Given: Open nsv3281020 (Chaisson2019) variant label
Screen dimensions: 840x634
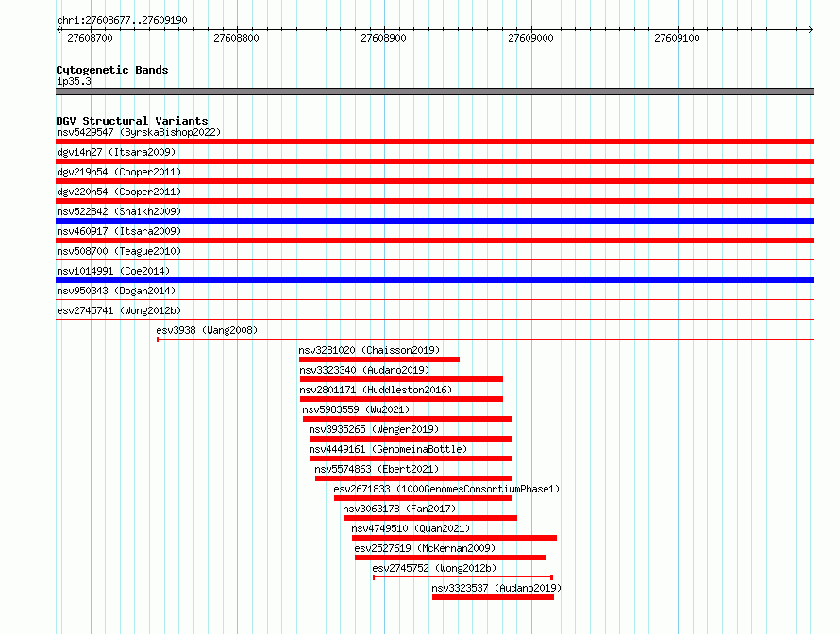Looking at the screenshot, I should [369, 350].
